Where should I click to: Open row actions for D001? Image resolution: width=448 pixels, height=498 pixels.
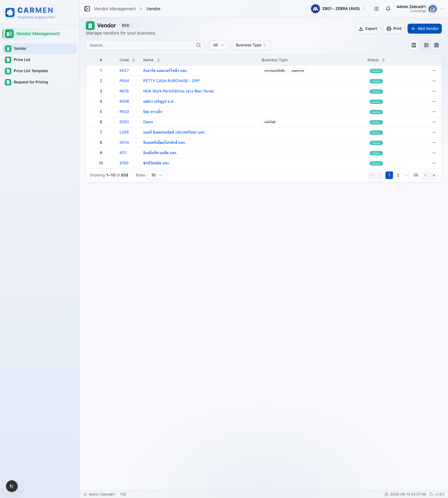pos(434,122)
